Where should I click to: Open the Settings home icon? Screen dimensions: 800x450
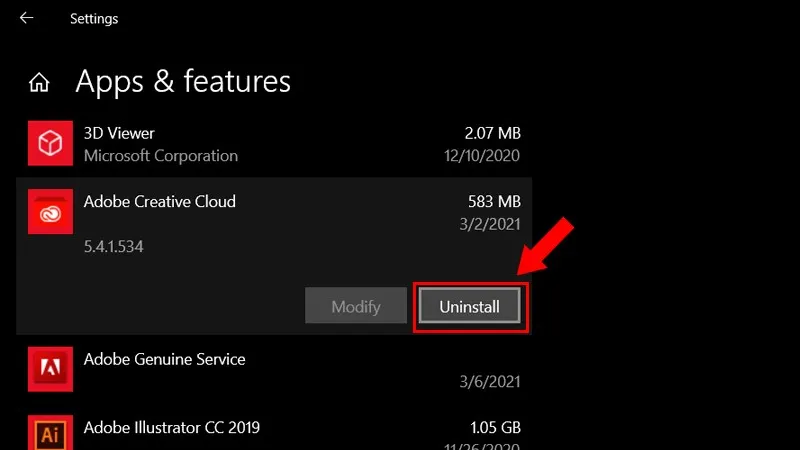[x=39, y=82]
